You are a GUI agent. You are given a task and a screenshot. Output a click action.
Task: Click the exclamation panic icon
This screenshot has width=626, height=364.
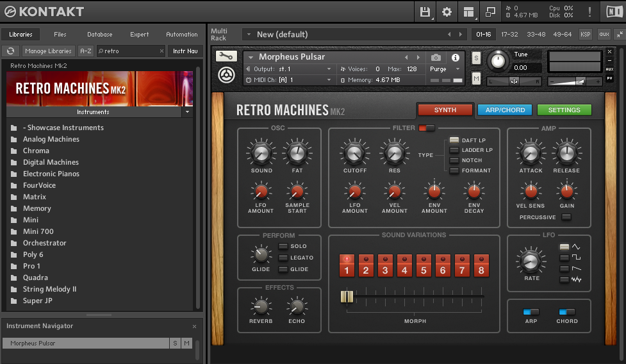pyautogui.click(x=589, y=12)
